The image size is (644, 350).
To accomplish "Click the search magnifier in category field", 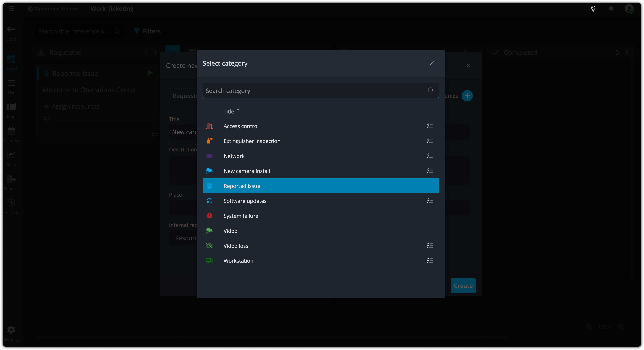I will [x=431, y=90].
